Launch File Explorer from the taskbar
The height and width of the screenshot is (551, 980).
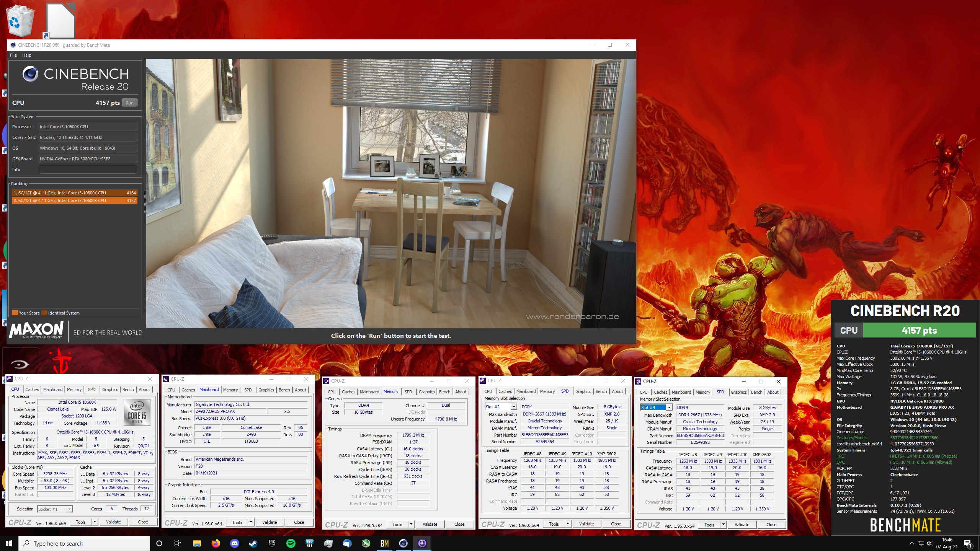click(x=197, y=543)
